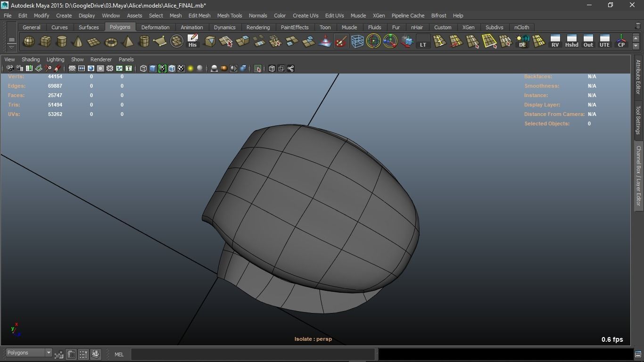Switch to the Deformation shelf tab
This screenshot has height=362, width=644.
(155, 27)
